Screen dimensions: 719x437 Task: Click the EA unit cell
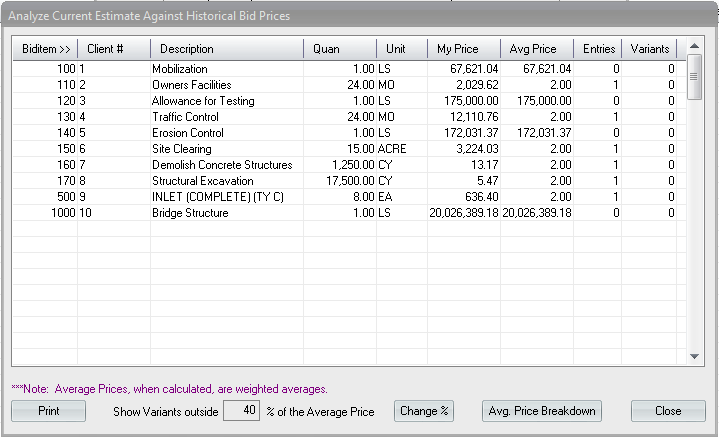click(x=385, y=197)
